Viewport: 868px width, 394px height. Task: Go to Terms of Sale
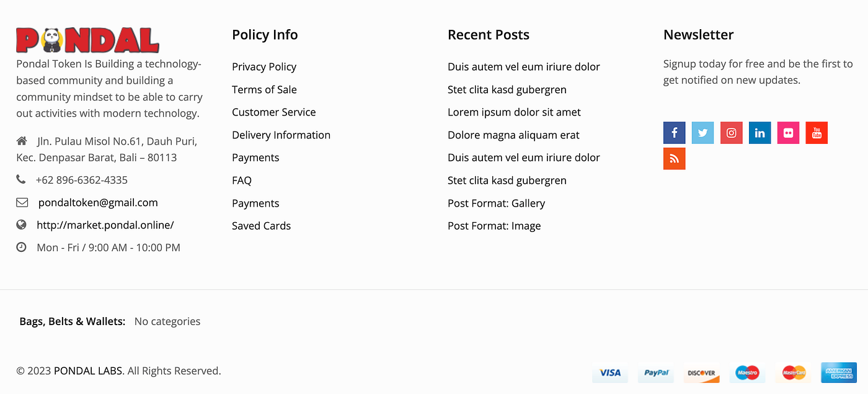click(x=264, y=89)
